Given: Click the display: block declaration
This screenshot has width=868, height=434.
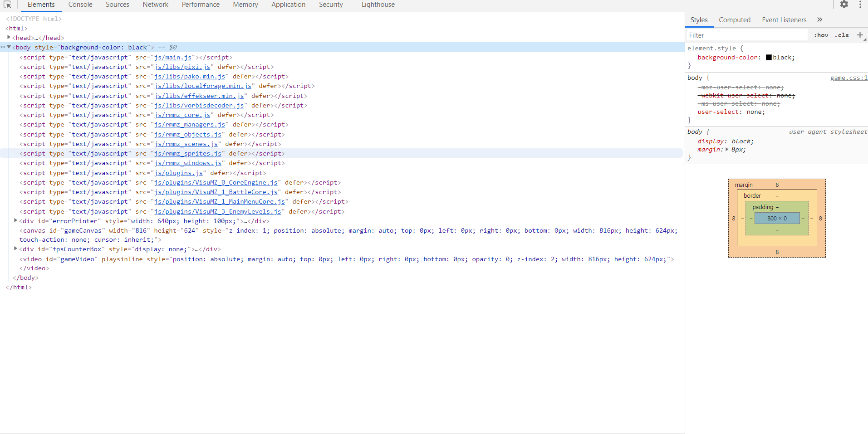Looking at the screenshot, I should point(726,141).
